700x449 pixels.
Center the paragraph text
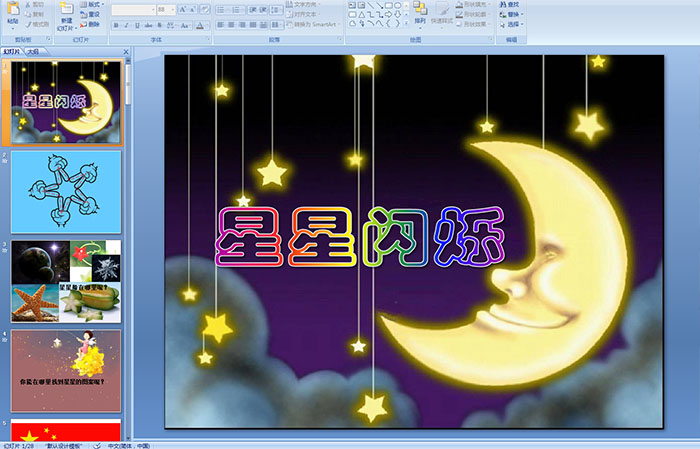231,25
